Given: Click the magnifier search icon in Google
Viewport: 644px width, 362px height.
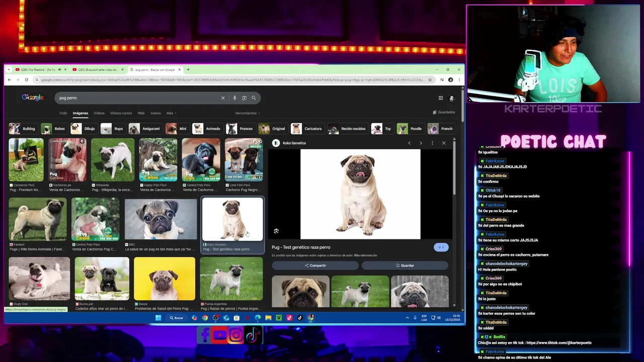Looking at the screenshot, I should coord(254,98).
